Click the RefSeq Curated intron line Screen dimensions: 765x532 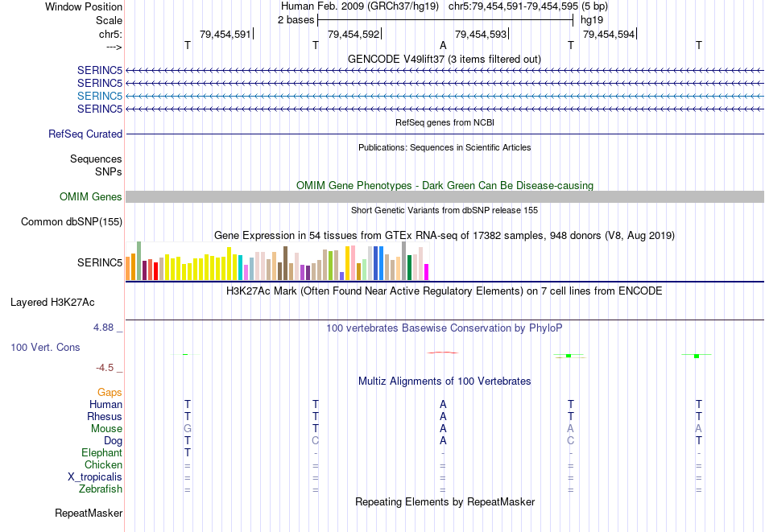(445, 134)
